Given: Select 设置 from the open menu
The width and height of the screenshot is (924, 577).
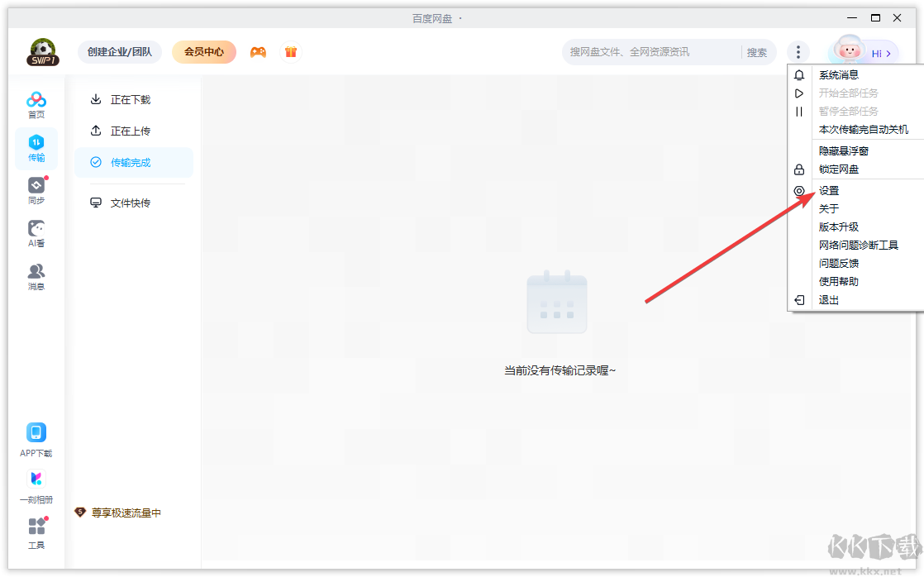Looking at the screenshot, I should click(828, 190).
